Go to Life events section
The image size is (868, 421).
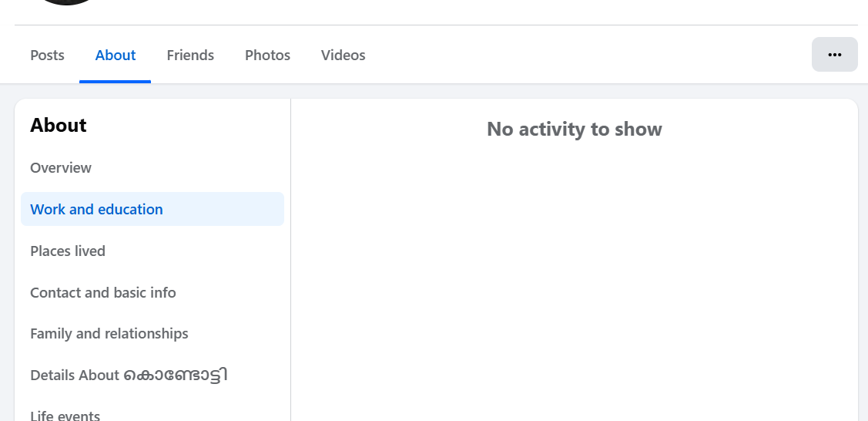65,416
